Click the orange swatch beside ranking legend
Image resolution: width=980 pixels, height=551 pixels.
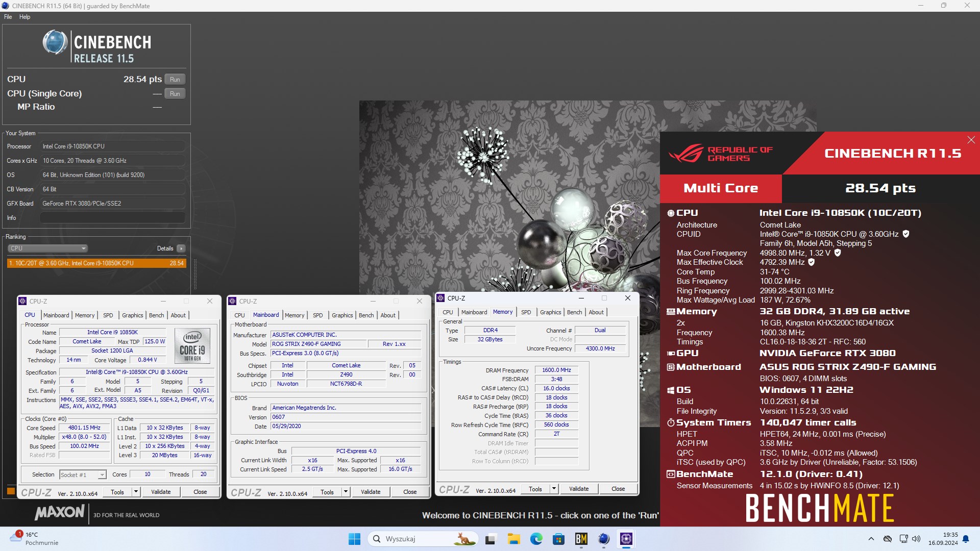click(x=11, y=491)
